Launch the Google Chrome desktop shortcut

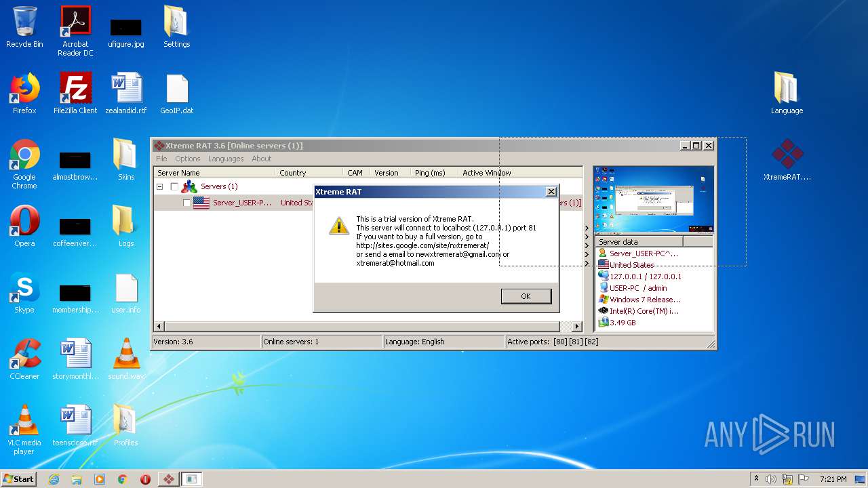coord(24,164)
